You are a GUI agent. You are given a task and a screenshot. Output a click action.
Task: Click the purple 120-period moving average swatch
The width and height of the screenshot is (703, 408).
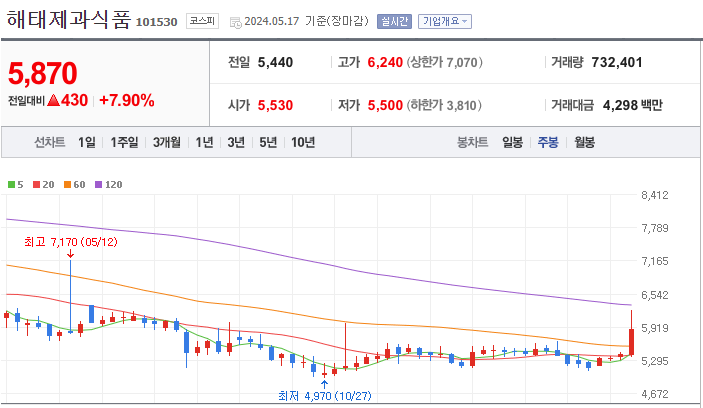click(99, 184)
